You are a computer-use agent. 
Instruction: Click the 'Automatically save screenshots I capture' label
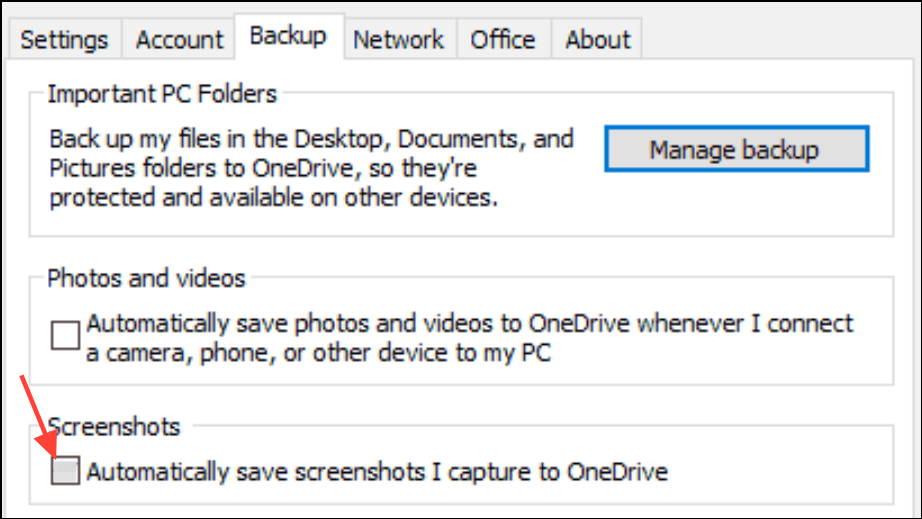click(377, 471)
